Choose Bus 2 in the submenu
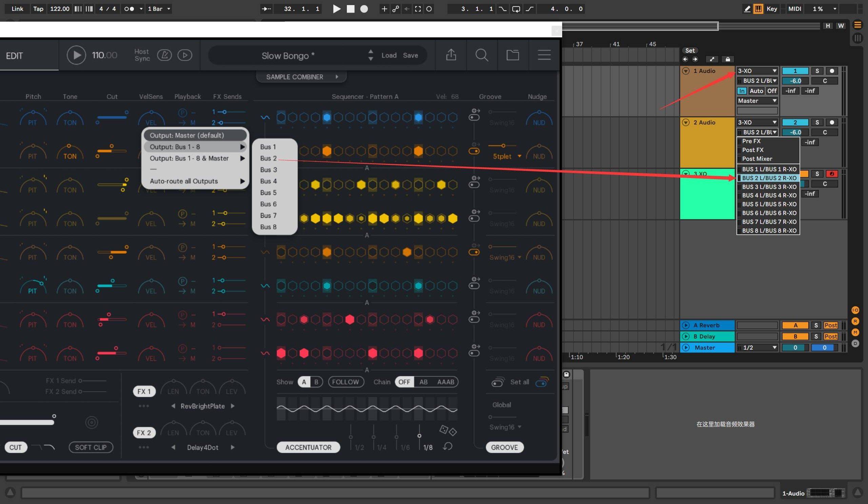Screen dimensions: 868x504 [x=268, y=158]
